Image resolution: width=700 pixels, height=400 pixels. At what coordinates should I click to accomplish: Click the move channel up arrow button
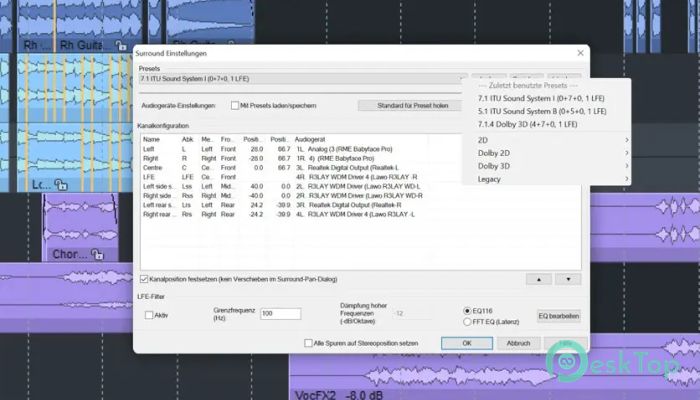539,279
